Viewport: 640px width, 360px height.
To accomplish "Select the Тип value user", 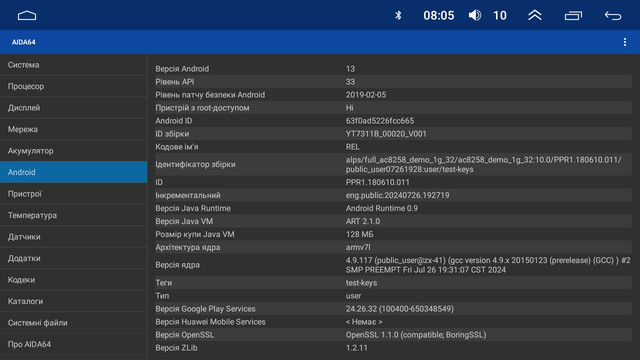I will click(353, 296).
